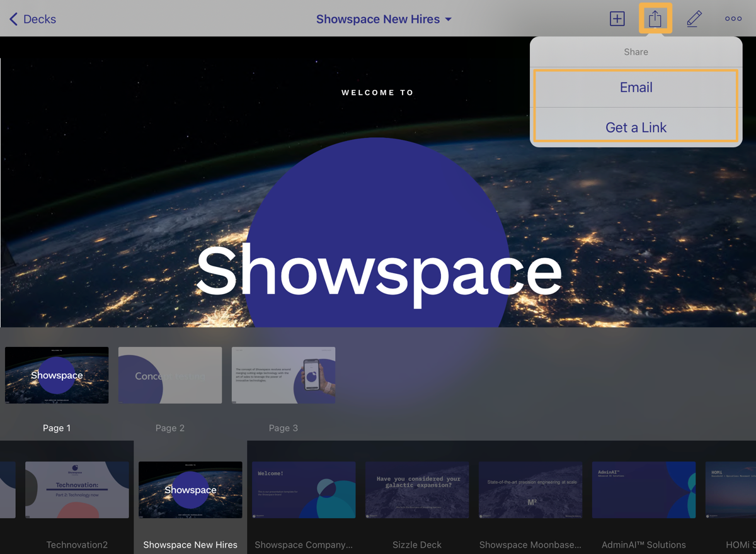
Task: Open the Showspace Moonbase deck thumbnail
Action: tap(530, 490)
